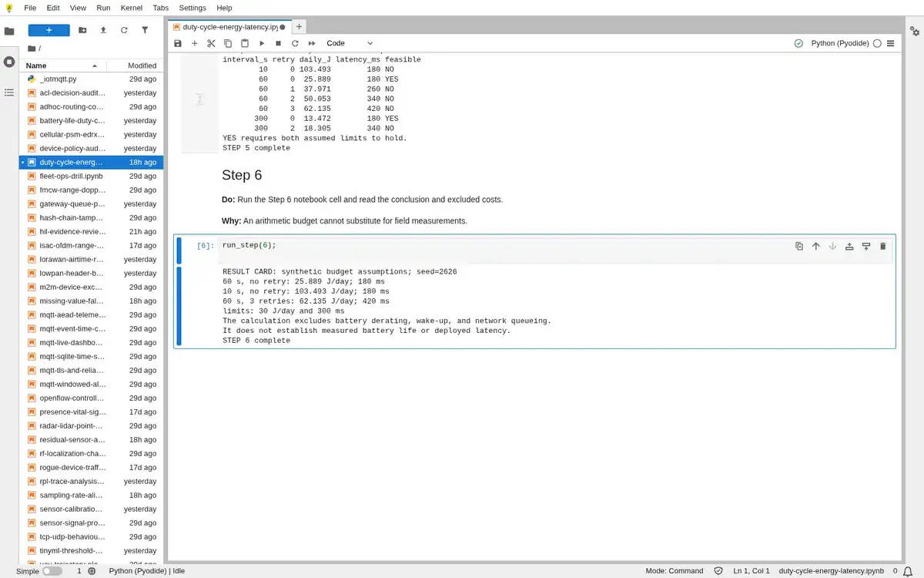Create a new folder in file browser
The width and height of the screenshot is (924, 578).
(82, 30)
